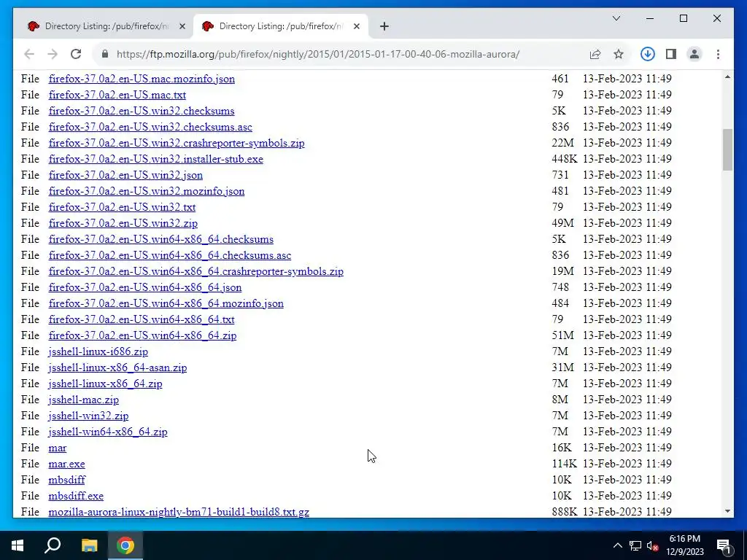Click the Chrome taskbar icon
Image resolution: width=747 pixels, height=560 pixels.
pyautogui.click(x=125, y=545)
